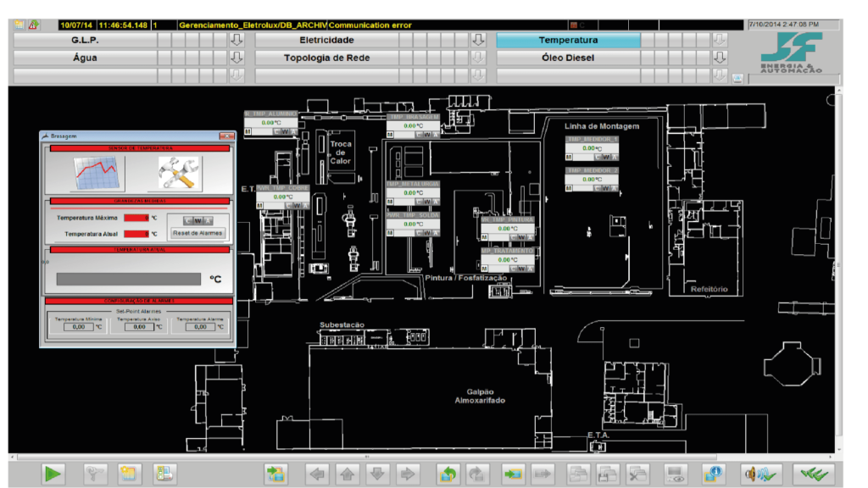Click the info screen icon in bottom toolbar

[x=713, y=474]
